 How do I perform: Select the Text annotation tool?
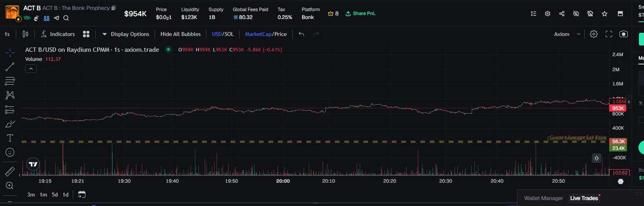tap(10, 138)
